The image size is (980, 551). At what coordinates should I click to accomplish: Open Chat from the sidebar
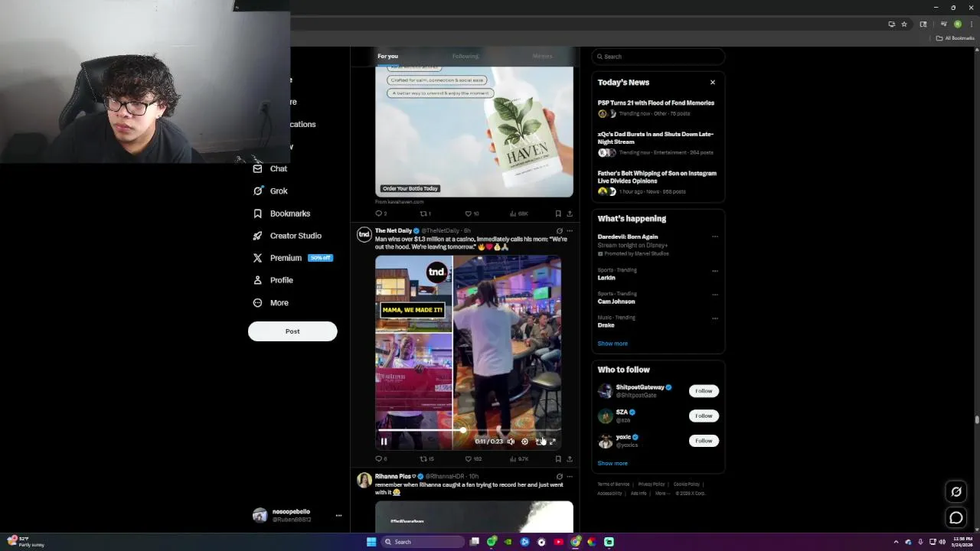click(x=270, y=168)
